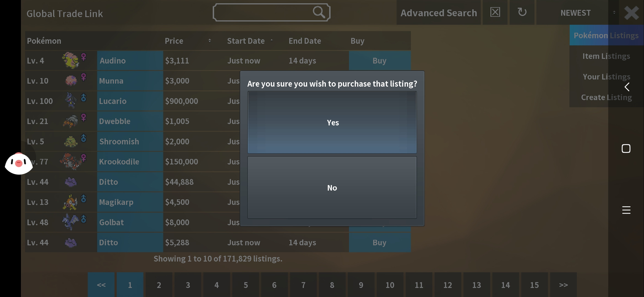Decline purchase by clicking No button
This screenshot has height=297, width=644.
(332, 188)
